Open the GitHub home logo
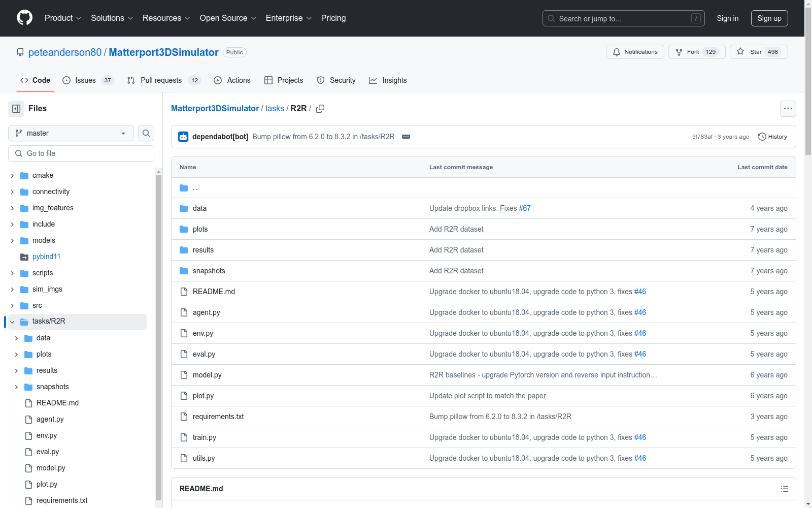The image size is (812, 508). click(24, 18)
